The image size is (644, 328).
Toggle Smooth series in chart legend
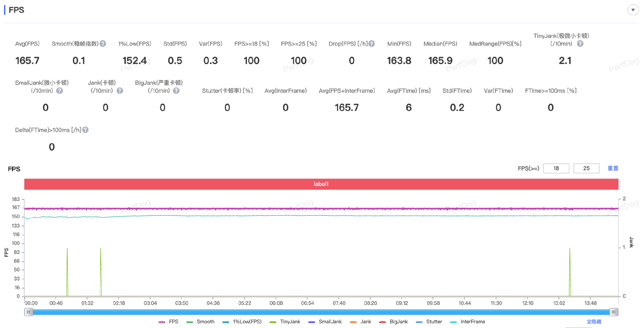[x=200, y=322]
